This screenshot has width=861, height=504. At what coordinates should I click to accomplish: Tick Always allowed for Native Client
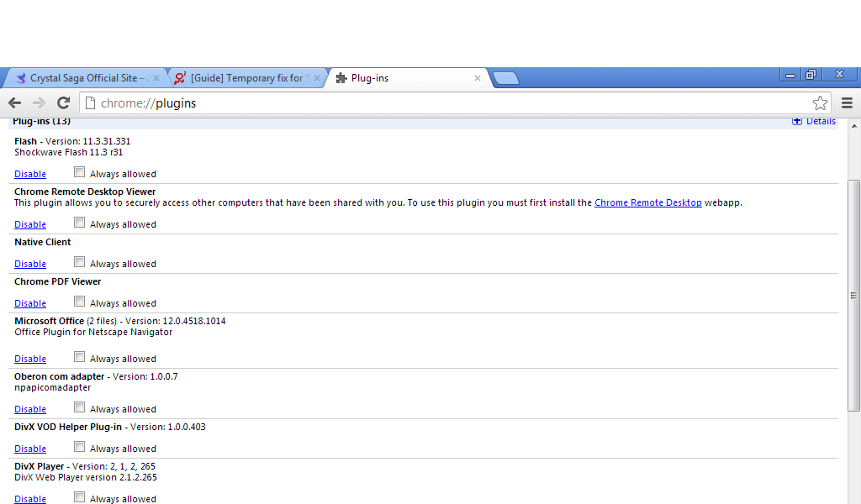pos(79,262)
